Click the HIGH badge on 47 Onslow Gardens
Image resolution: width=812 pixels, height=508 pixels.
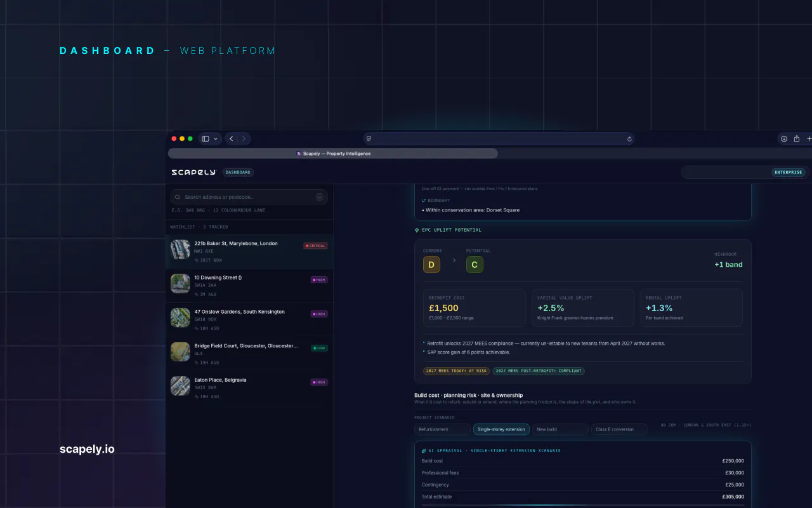[319, 314]
